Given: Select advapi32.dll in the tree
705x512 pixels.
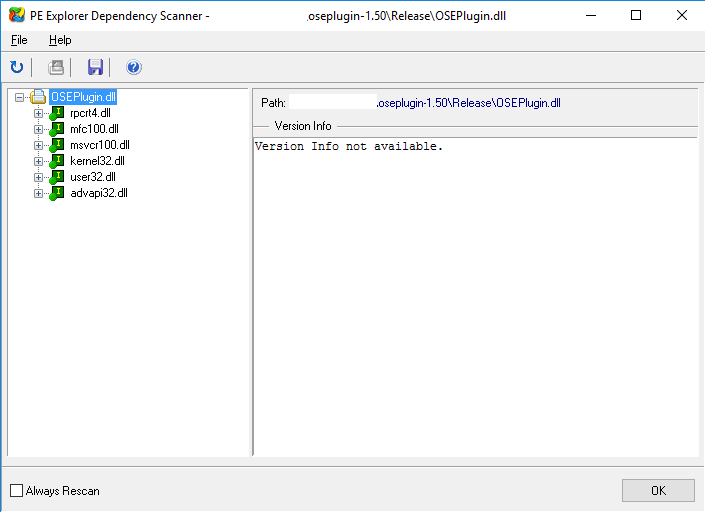Looking at the screenshot, I should pos(99,193).
